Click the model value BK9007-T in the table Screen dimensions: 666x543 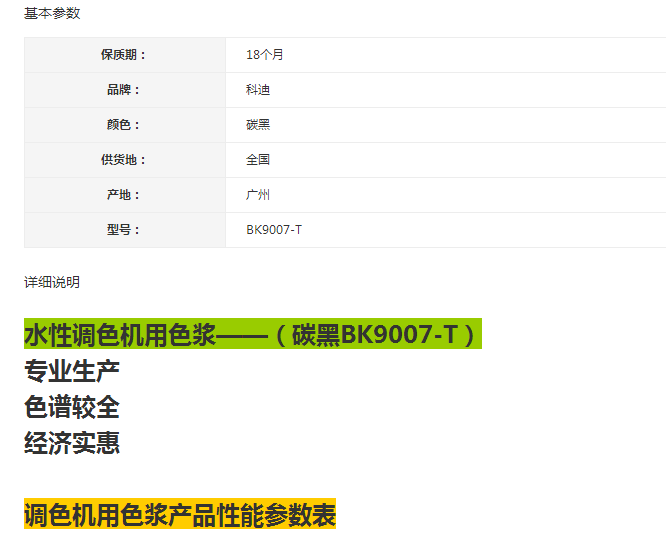[x=274, y=230]
